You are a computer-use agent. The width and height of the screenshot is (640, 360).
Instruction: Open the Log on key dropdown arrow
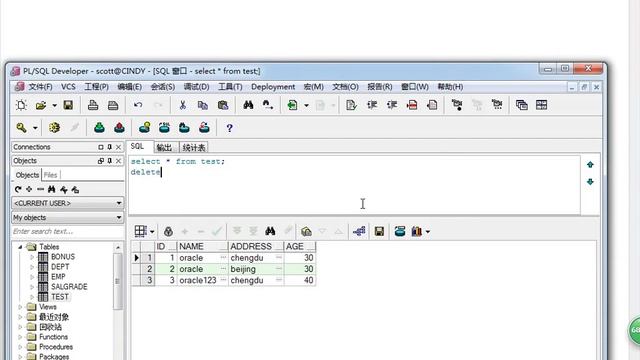pyautogui.click(x=35, y=129)
